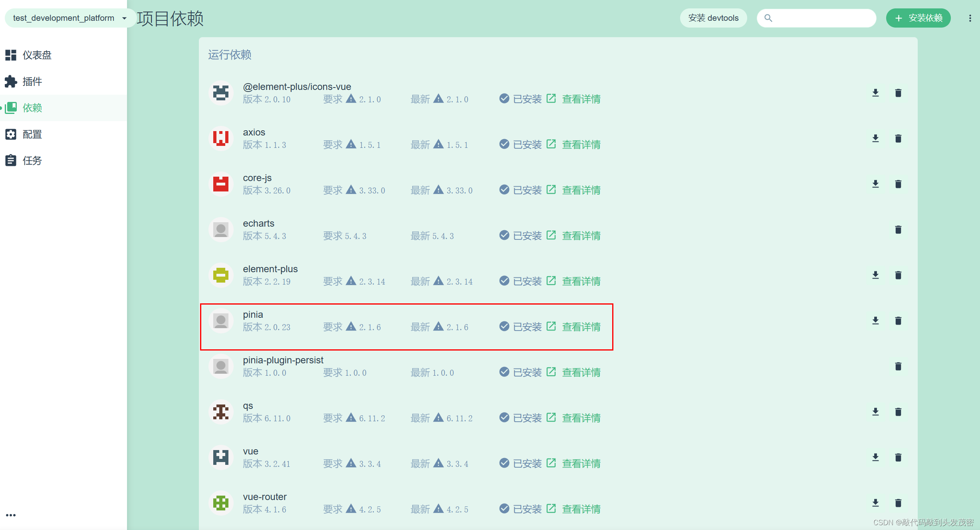Click download update icon for vue-router
980x530 pixels.
pos(875,503)
